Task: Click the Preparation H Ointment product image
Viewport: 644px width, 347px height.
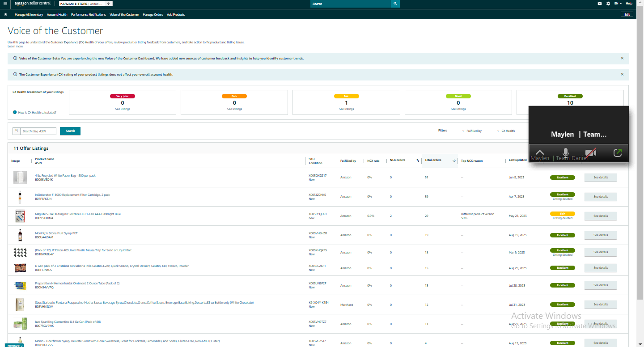Action: coord(20,285)
